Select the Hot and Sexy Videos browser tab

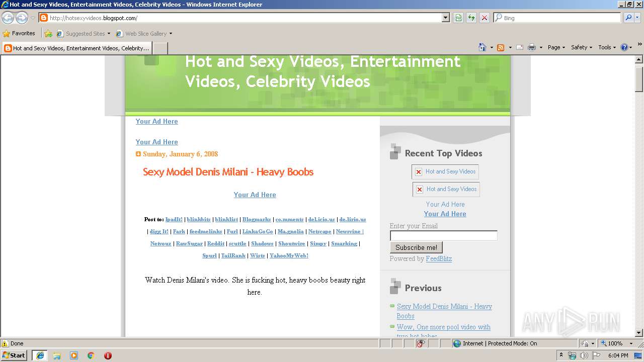click(76, 48)
